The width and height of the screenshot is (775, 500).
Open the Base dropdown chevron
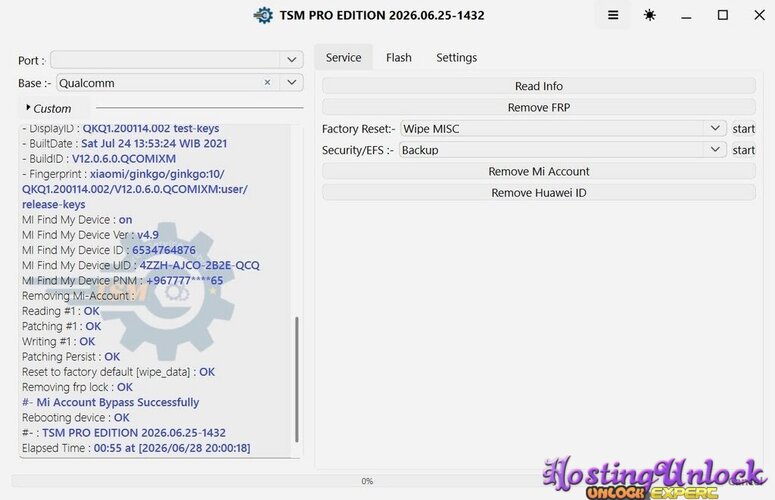[x=292, y=83]
